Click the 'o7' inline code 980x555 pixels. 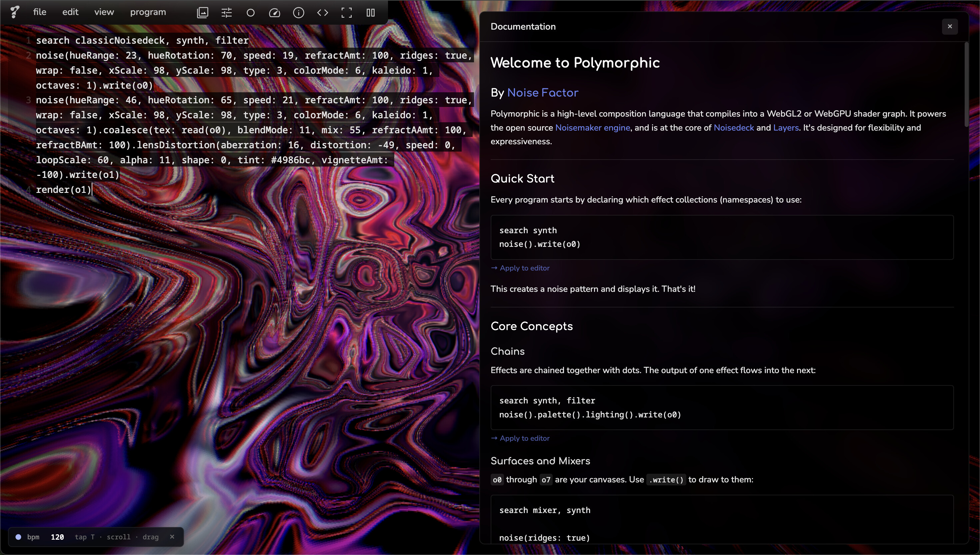(x=546, y=479)
